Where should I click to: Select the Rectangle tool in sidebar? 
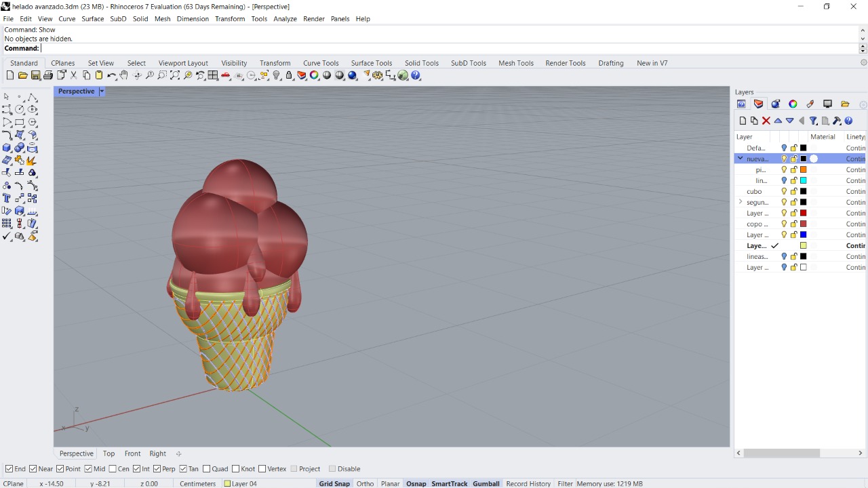[20, 122]
